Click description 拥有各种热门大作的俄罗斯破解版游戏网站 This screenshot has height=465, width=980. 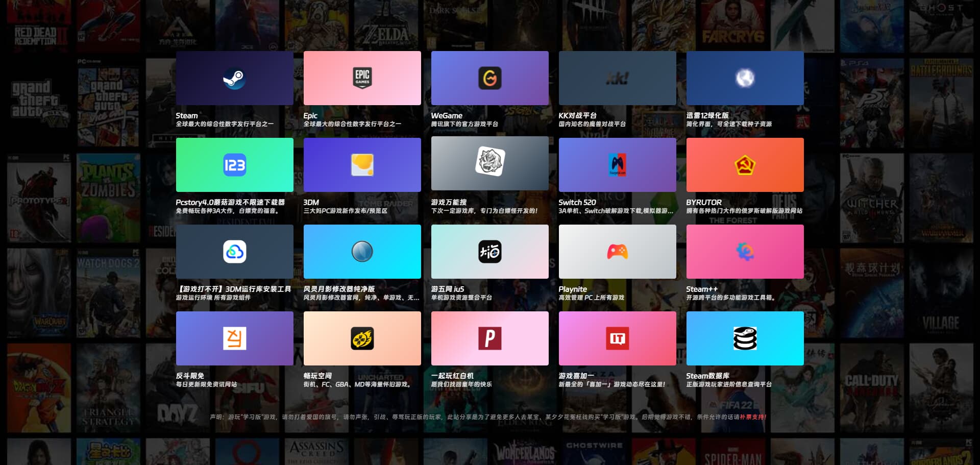745,211
